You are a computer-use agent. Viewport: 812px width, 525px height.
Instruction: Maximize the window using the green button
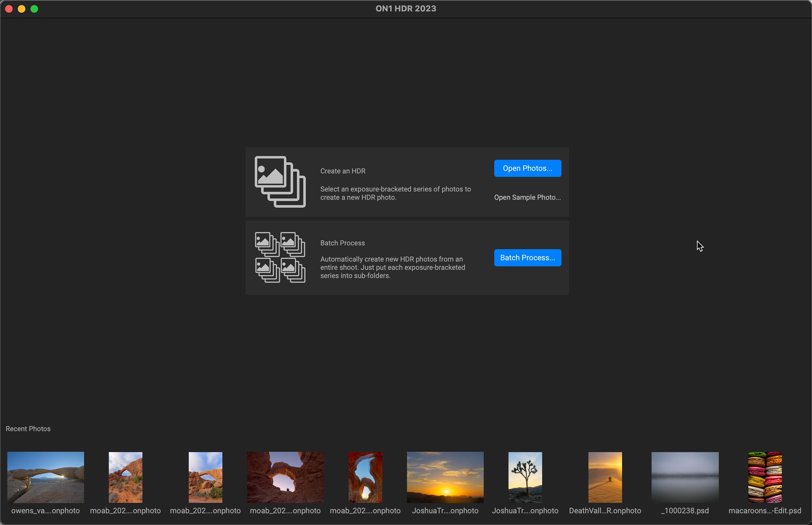point(34,9)
